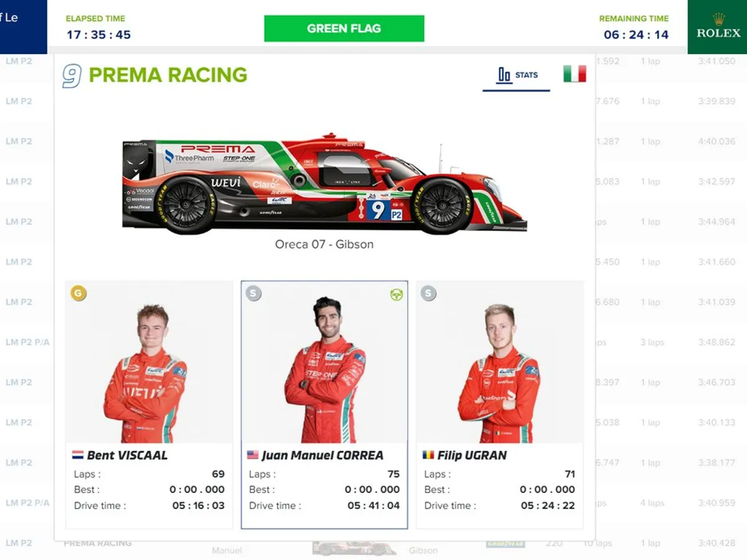Click the silver S badge on Ugran's card
This screenshot has width=747, height=560.
428,293
